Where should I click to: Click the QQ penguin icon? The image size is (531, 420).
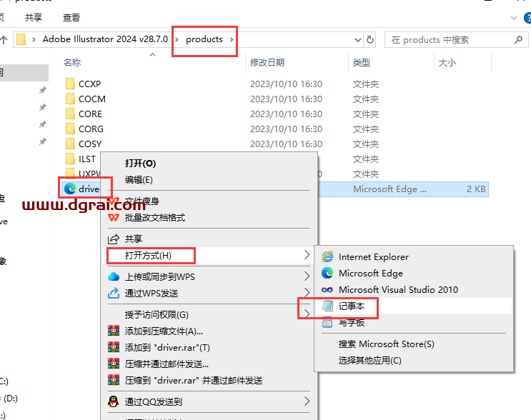(x=114, y=401)
